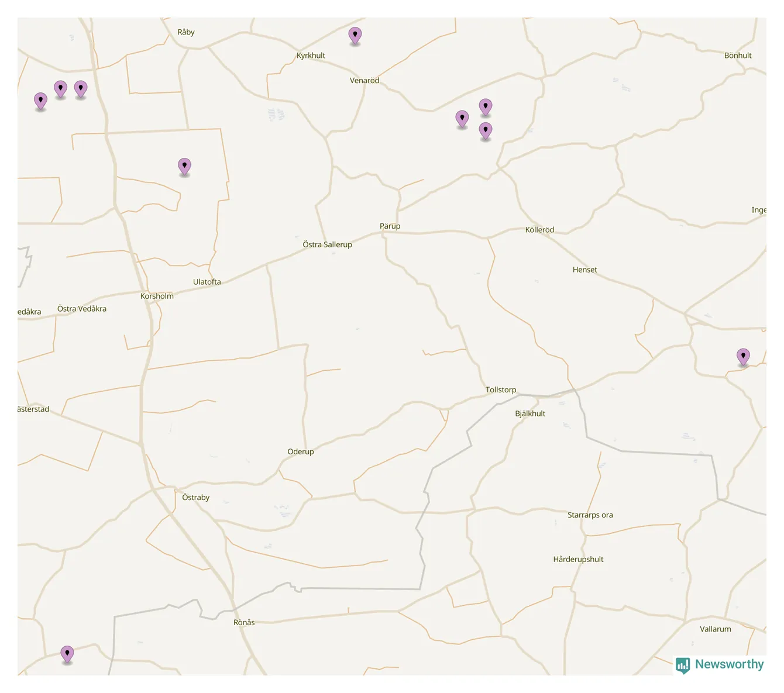Select the pin southwest of Rönås

(67, 654)
